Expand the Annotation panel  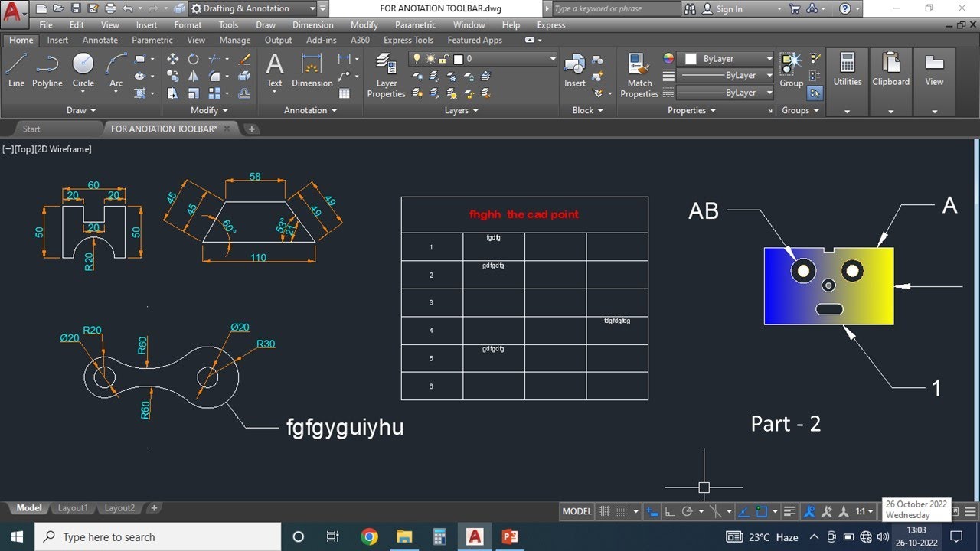pyautogui.click(x=311, y=110)
